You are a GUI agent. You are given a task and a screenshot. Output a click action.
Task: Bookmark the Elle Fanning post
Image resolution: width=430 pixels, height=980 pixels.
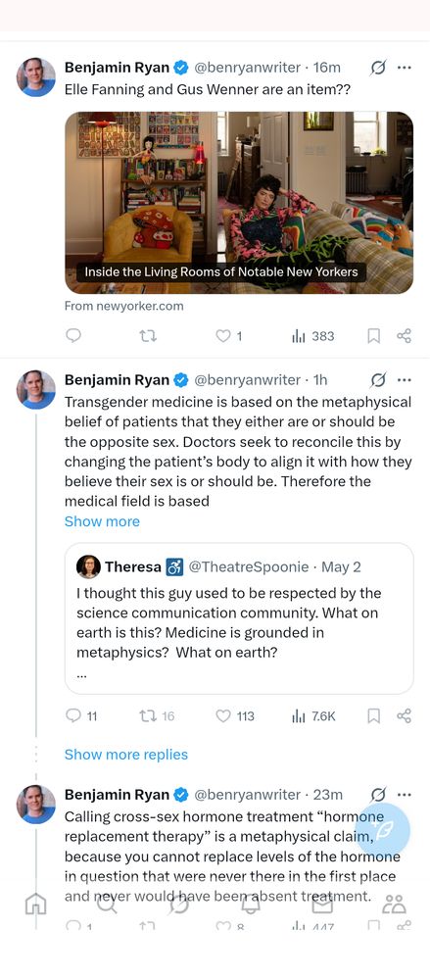(x=373, y=336)
